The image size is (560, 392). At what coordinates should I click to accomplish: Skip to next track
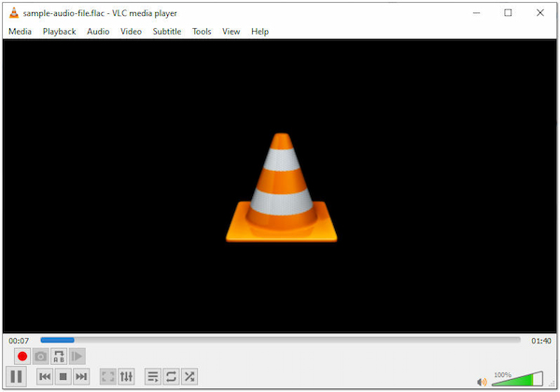coord(81,377)
